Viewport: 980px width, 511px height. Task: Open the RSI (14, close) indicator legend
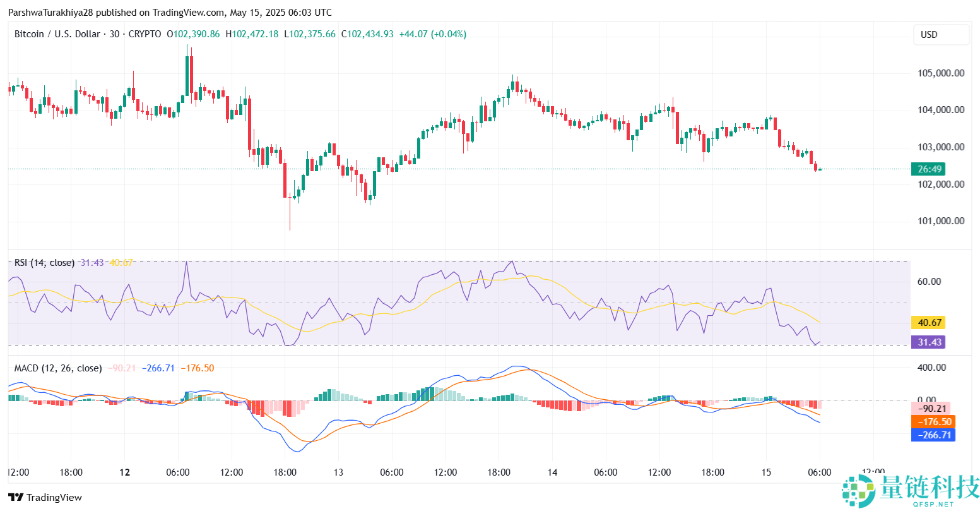point(44,263)
